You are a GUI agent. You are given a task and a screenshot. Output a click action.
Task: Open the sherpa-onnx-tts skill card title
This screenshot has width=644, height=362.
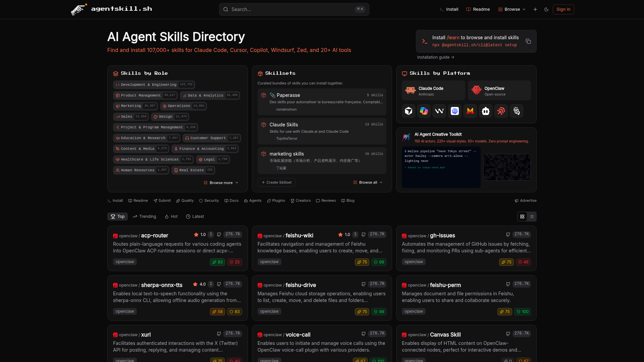point(162,285)
